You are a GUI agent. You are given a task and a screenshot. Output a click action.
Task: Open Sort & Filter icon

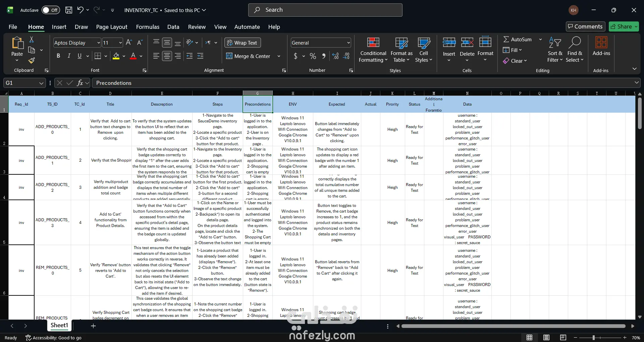coord(555,43)
